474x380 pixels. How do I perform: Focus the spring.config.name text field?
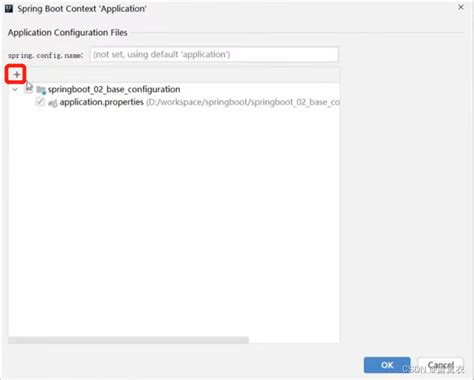pos(214,54)
